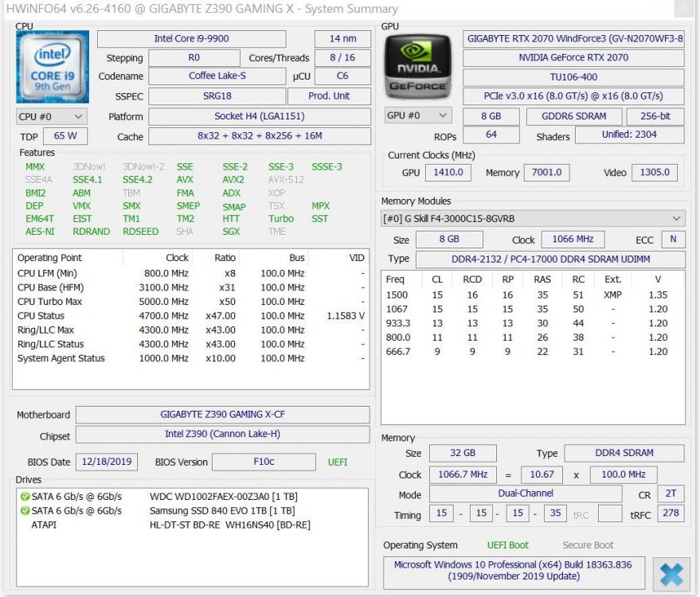This screenshot has width=700, height=597.
Task: Click the GPU clock value 1410.0
Action: [x=448, y=173]
